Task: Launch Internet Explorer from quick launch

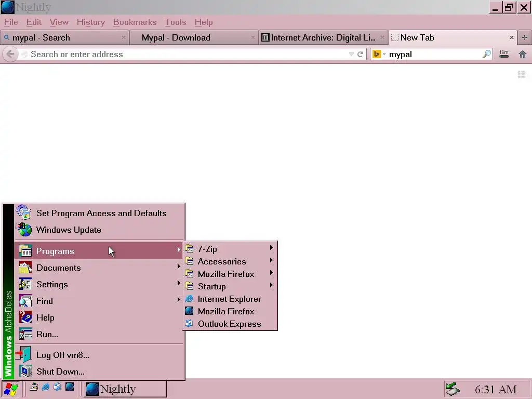Action: click(46, 387)
